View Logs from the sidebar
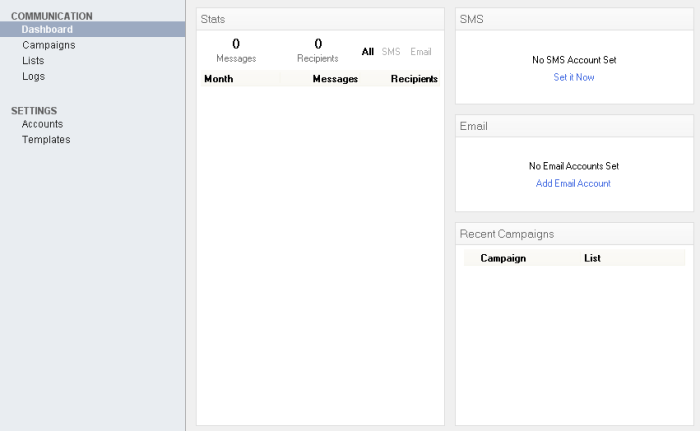This screenshot has width=700, height=431. [x=33, y=76]
